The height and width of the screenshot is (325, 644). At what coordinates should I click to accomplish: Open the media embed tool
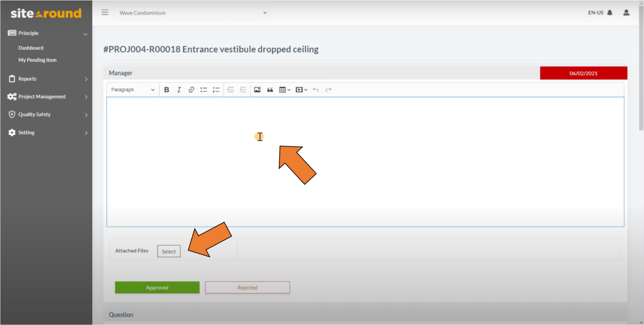click(x=300, y=89)
